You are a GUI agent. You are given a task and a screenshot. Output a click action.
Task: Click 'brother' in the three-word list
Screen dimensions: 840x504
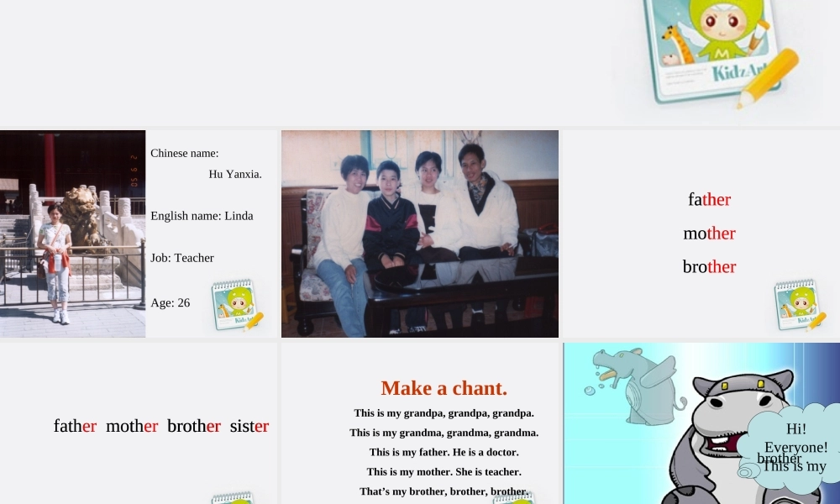[709, 266]
